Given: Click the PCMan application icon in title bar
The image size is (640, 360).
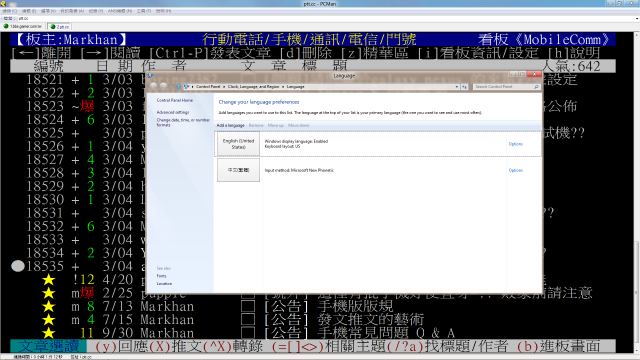Looking at the screenshot, I should click(x=3, y=3).
